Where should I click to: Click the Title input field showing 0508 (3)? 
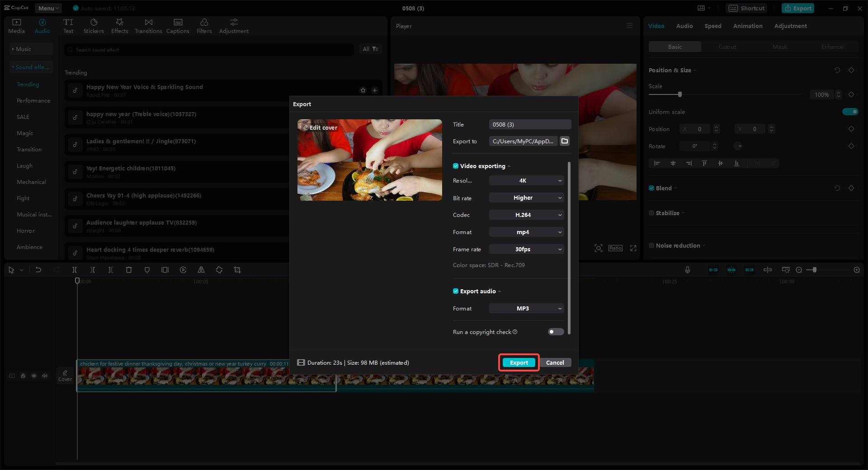coord(529,124)
